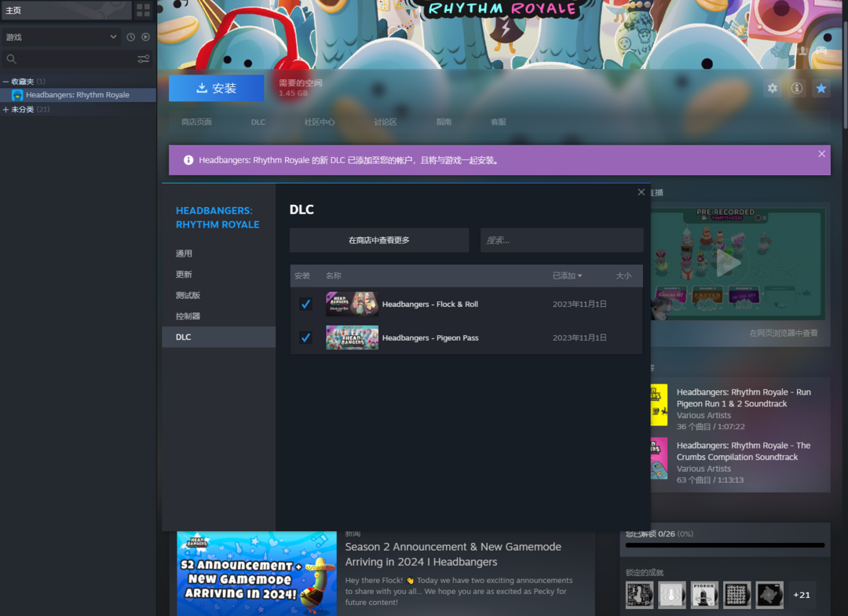Open the 控制器 settings tab
The height and width of the screenshot is (616, 848).
point(188,316)
